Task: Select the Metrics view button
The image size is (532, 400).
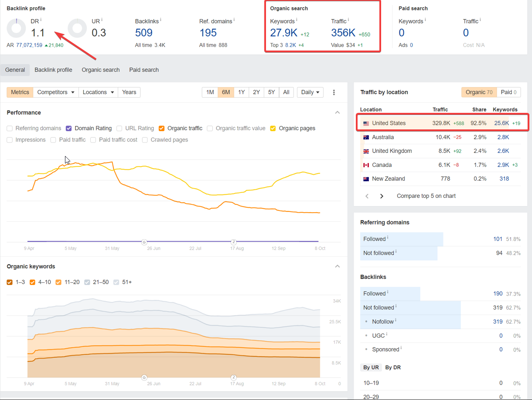Action: click(20, 92)
